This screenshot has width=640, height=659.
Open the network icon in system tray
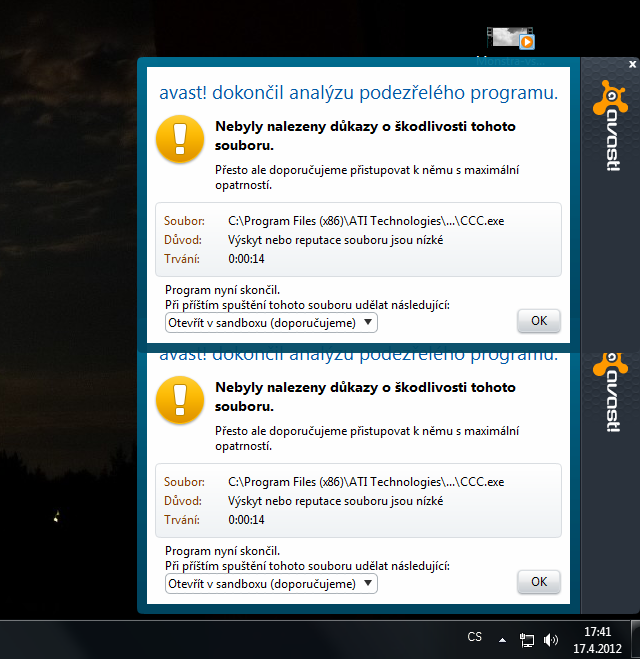(526, 640)
